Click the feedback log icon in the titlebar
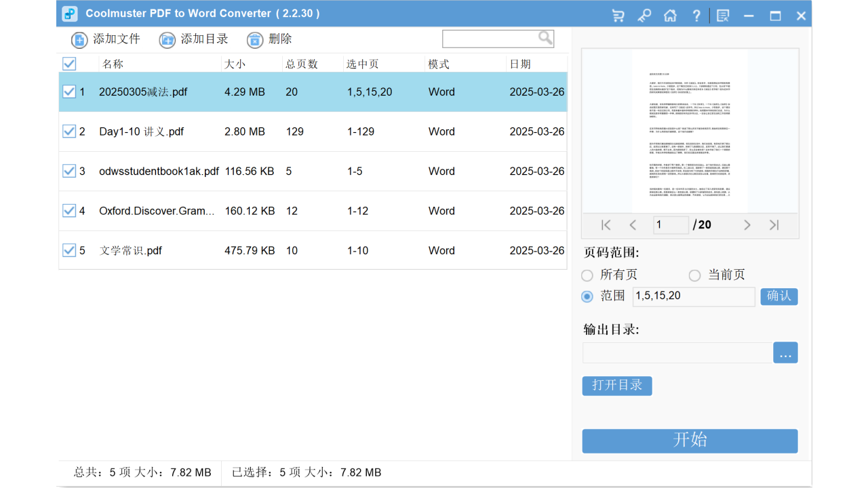Image resolution: width=868 pixels, height=488 pixels. pyautogui.click(x=722, y=15)
